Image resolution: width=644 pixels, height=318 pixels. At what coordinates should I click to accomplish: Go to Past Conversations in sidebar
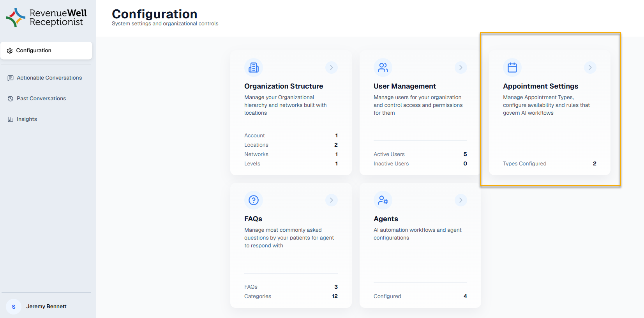click(x=41, y=99)
